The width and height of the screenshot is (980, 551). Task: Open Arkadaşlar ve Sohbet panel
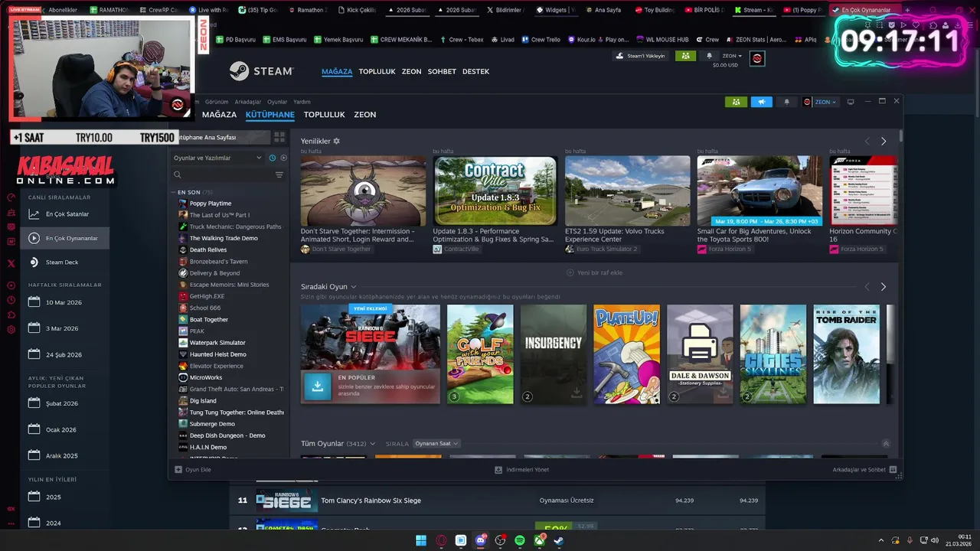(864, 470)
